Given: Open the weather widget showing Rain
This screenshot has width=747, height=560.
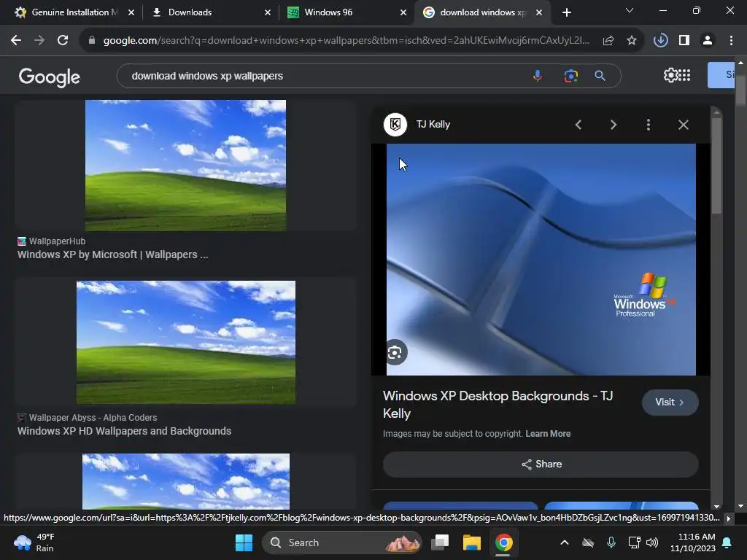Looking at the screenshot, I should point(34,542).
